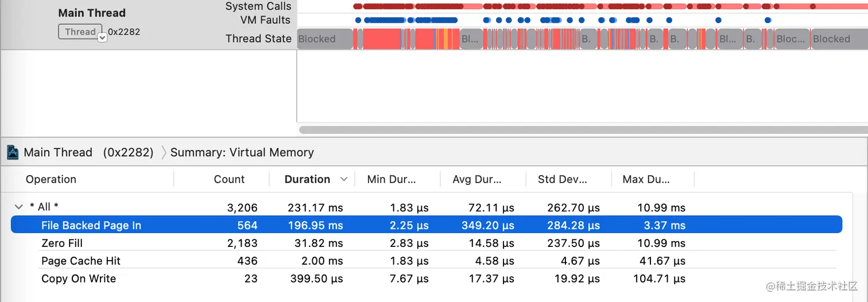Sort by the Min Duration column header
Image resolution: width=868 pixels, height=302 pixels.
(x=391, y=179)
